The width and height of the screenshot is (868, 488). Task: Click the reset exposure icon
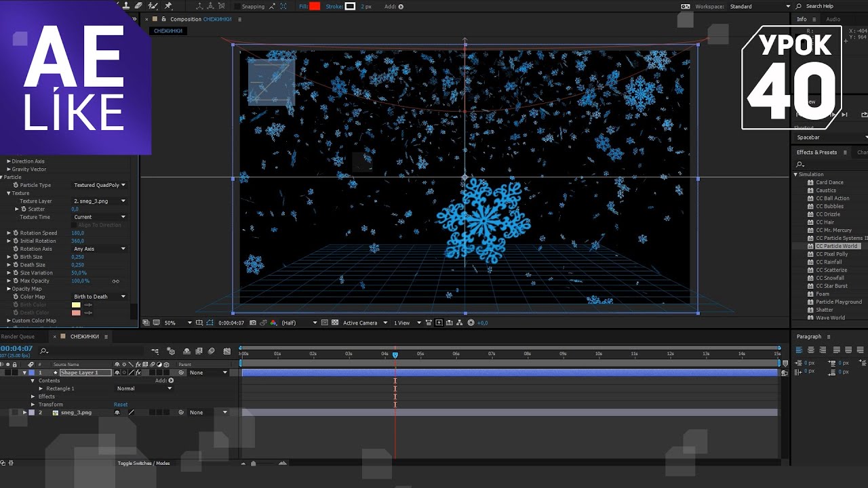pos(471,323)
